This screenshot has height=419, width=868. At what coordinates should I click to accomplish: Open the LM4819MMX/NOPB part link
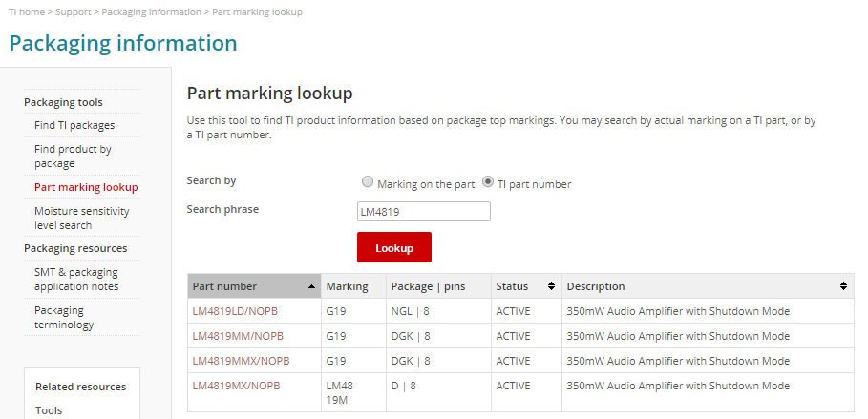(x=241, y=361)
